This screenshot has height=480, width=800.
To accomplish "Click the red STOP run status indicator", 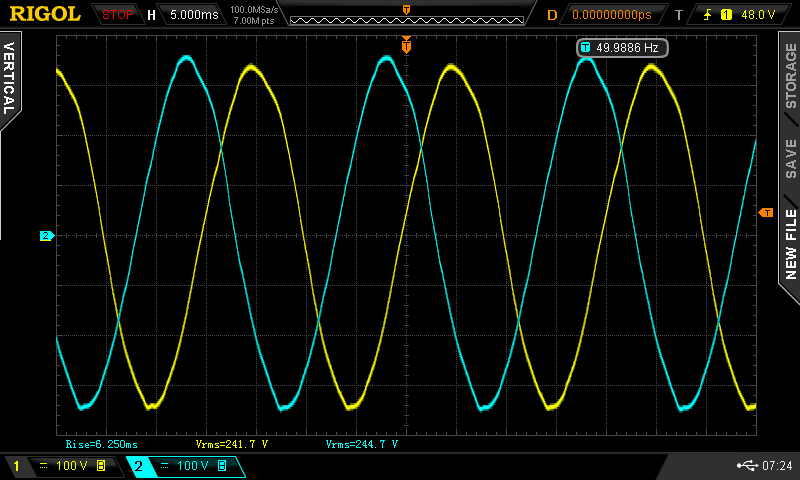I will click(117, 14).
